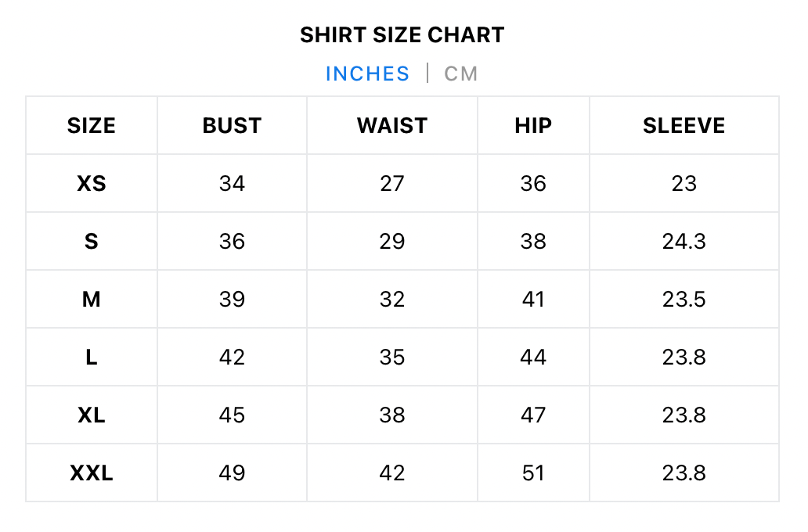The height and width of the screenshot is (532, 808).
Task: Switch units to CM
Action: pos(461,74)
